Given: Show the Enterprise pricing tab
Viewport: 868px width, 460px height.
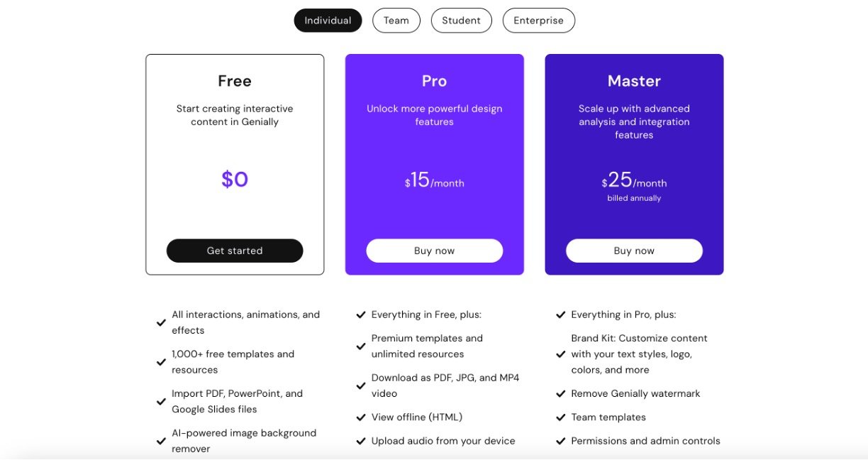Looking at the screenshot, I should [538, 21].
